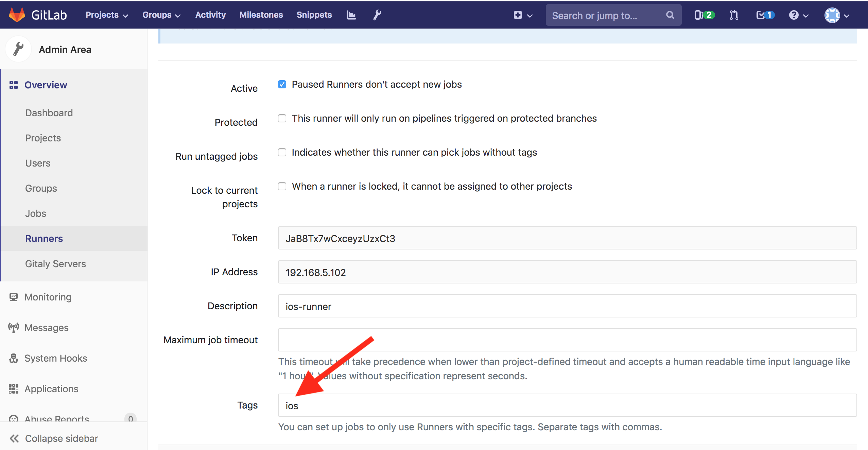Select the admin wrench icon
Screen dimensions: 868x450
pos(377,15)
